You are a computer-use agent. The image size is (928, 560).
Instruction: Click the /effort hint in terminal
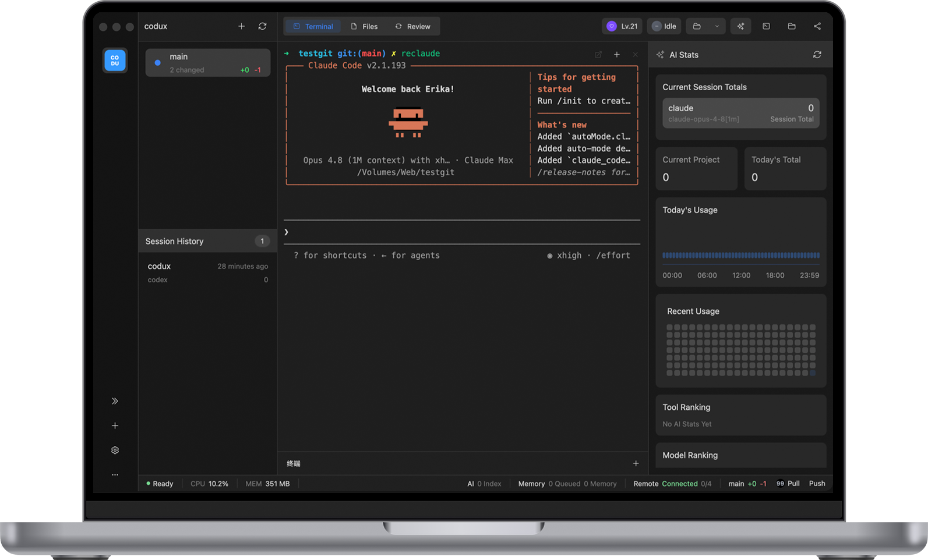(613, 256)
